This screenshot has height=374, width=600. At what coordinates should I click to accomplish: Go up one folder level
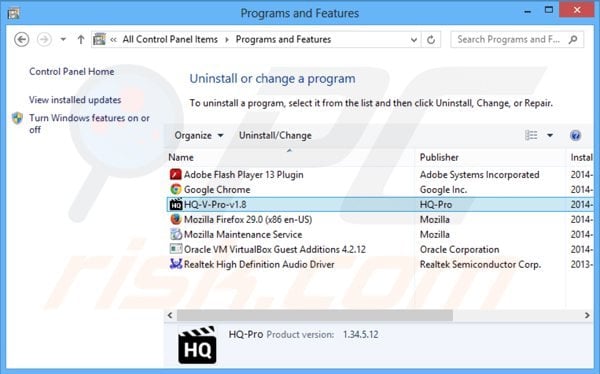(81, 39)
